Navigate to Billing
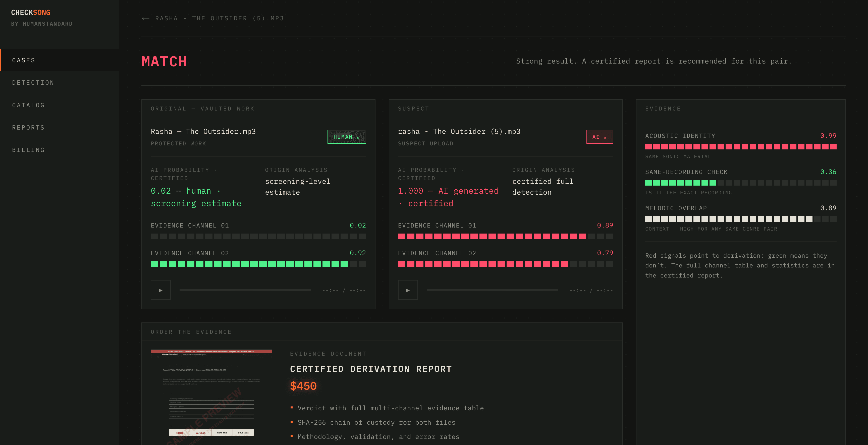The width and height of the screenshot is (868, 445). click(x=60, y=150)
